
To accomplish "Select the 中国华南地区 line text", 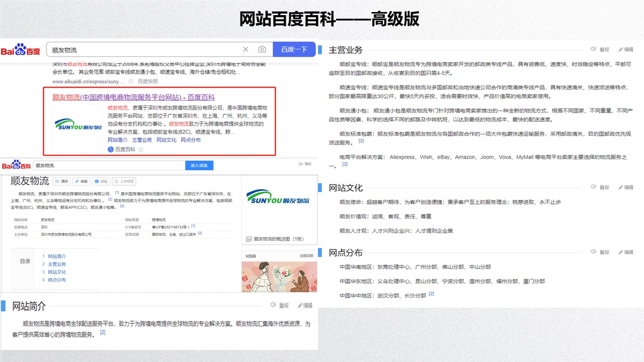I will coord(415,266).
